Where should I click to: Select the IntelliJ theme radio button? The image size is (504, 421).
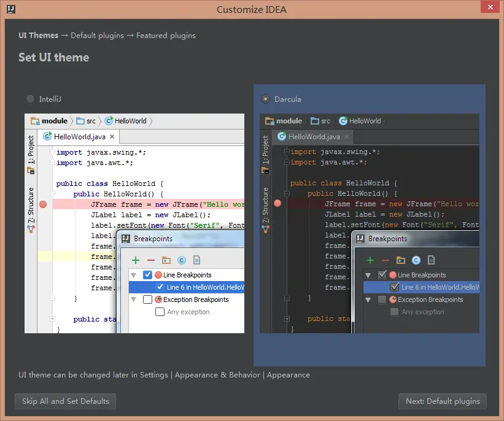click(30, 99)
